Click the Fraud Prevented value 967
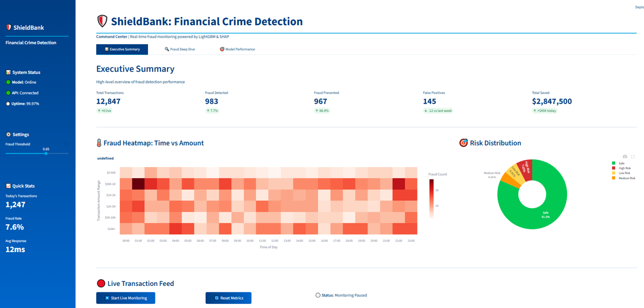The width and height of the screenshot is (644, 308). click(321, 101)
